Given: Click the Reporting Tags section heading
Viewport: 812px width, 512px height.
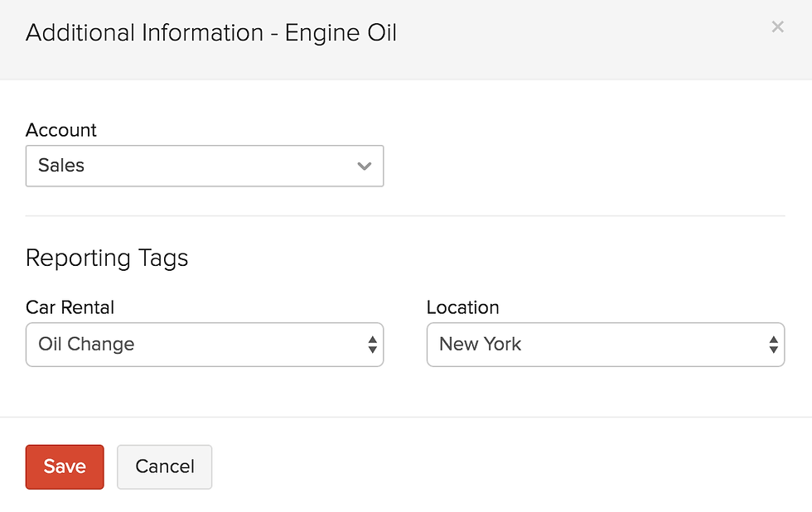Looking at the screenshot, I should point(107,258).
